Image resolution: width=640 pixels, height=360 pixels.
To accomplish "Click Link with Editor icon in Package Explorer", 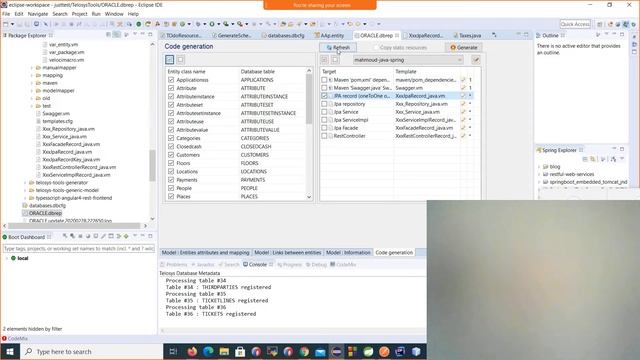I will [x=116, y=35].
